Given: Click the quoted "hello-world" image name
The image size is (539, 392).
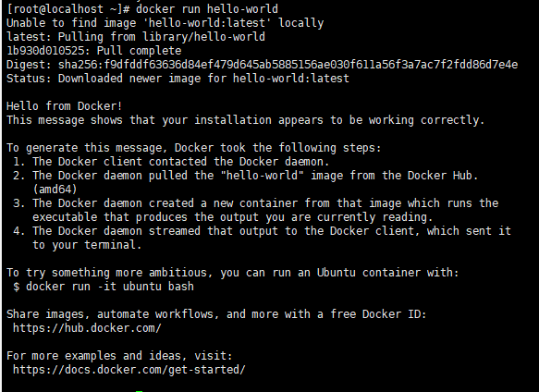Looking at the screenshot, I should tap(263, 176).
